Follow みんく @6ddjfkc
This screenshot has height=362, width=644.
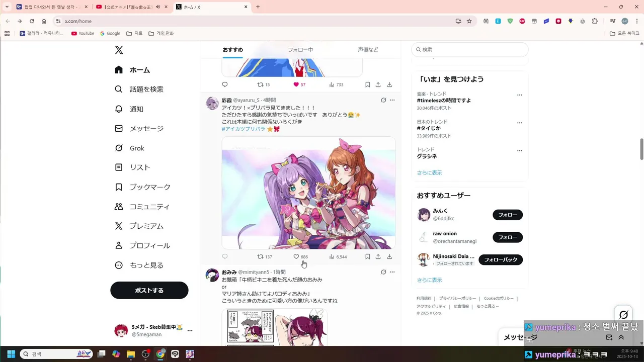(508, 215)
